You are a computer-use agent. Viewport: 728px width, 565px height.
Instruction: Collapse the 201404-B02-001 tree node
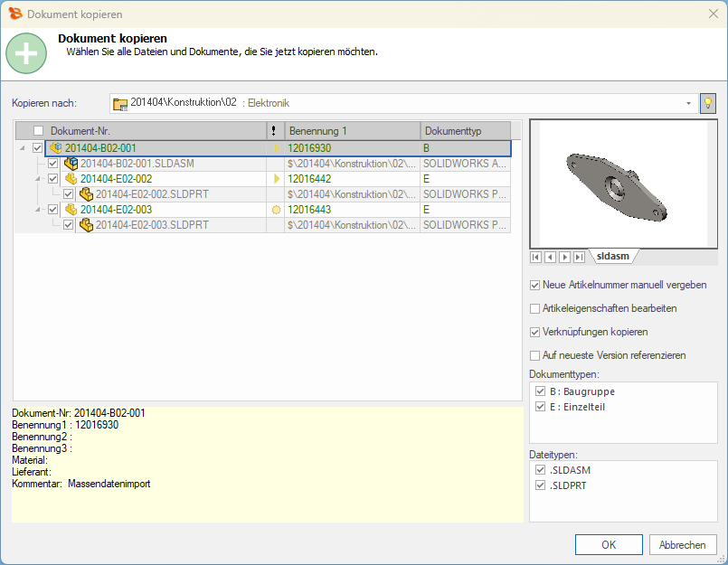pos(22,147)
